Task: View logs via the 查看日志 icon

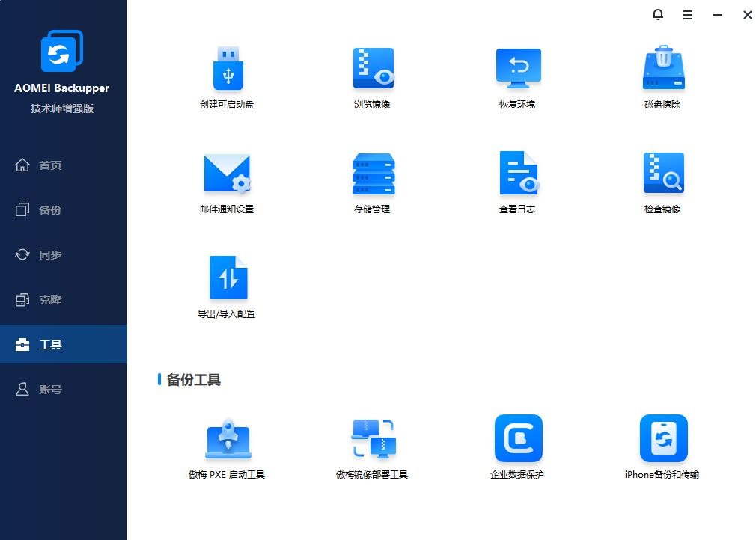Action: (517, 180)
